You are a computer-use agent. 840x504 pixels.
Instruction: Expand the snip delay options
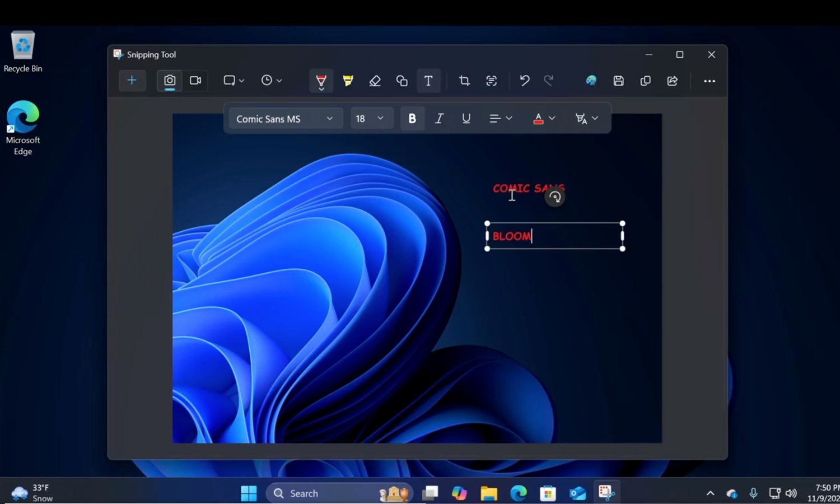point(271,80)
